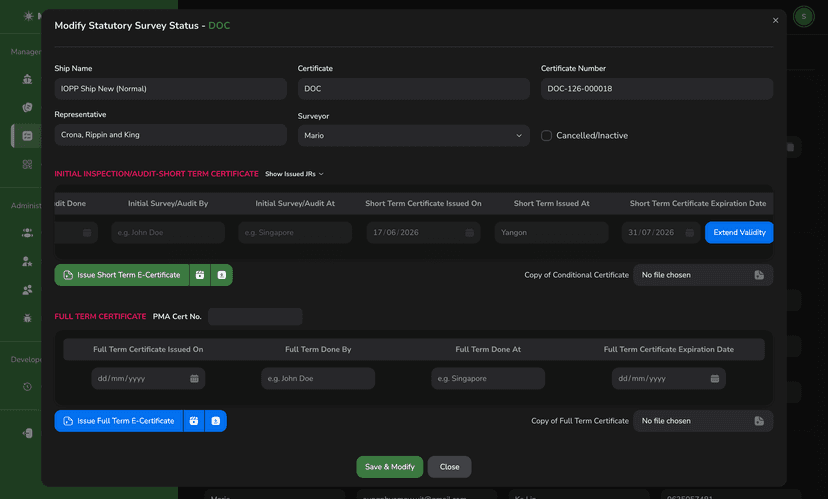Click the logout icon in the sidebar
This screenshot has width=828, height=499.
click(27, 433)
